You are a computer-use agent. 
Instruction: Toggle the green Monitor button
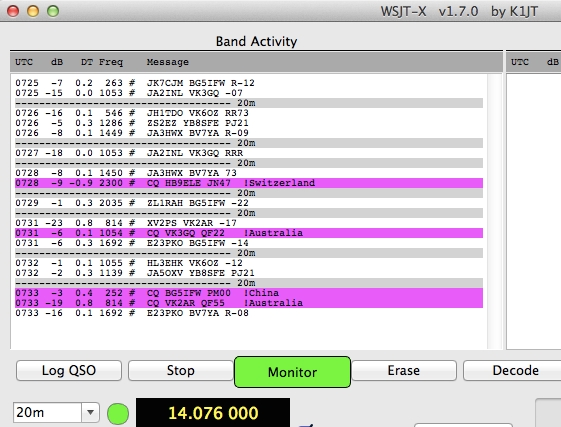tap(292, 372)
